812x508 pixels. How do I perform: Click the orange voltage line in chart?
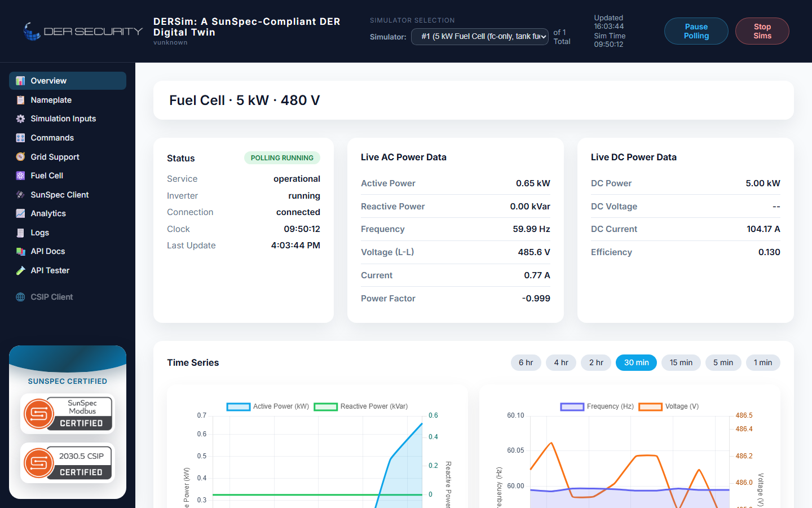pos(637,456)
